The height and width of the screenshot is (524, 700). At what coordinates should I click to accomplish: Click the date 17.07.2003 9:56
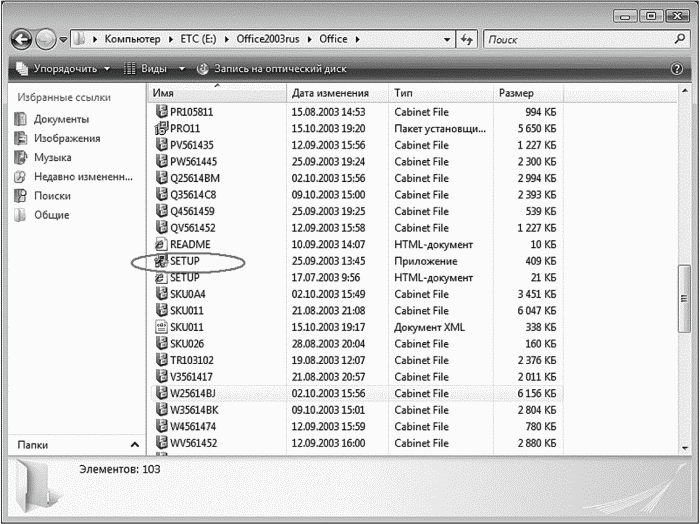point(326,278)
